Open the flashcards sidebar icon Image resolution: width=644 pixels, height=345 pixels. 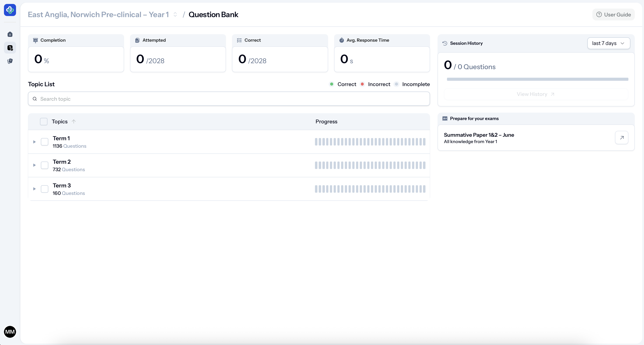coord(10,61)
